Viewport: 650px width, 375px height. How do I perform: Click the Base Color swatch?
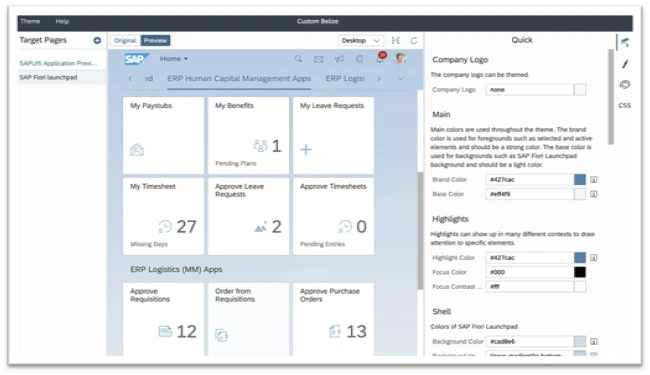(x=580, y=194)
